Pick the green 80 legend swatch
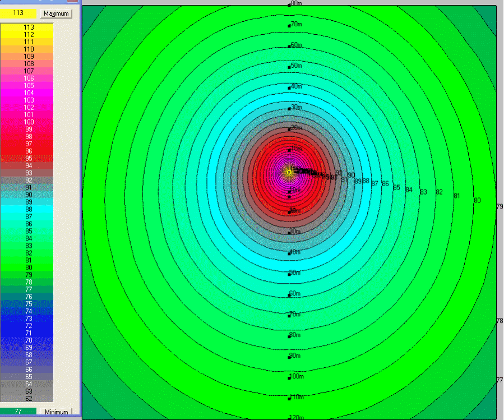This screenshot has height=420, width=504. [29, 267]
